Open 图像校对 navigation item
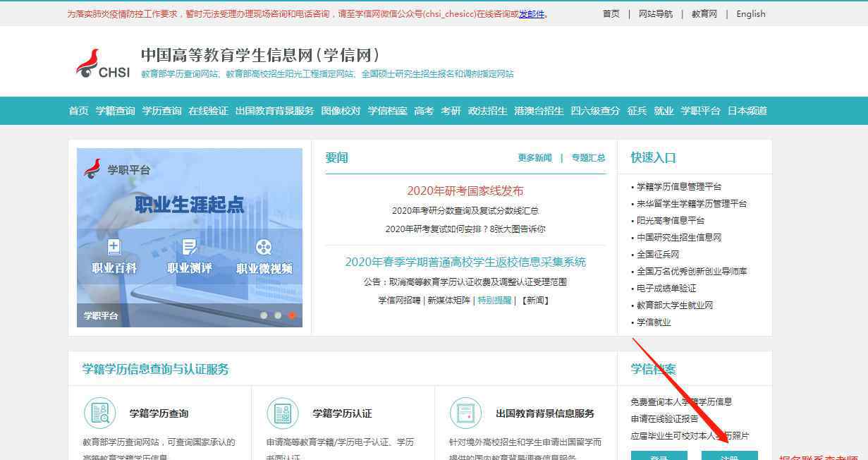Screen dimensions: 868x460 tap(341, 111)
